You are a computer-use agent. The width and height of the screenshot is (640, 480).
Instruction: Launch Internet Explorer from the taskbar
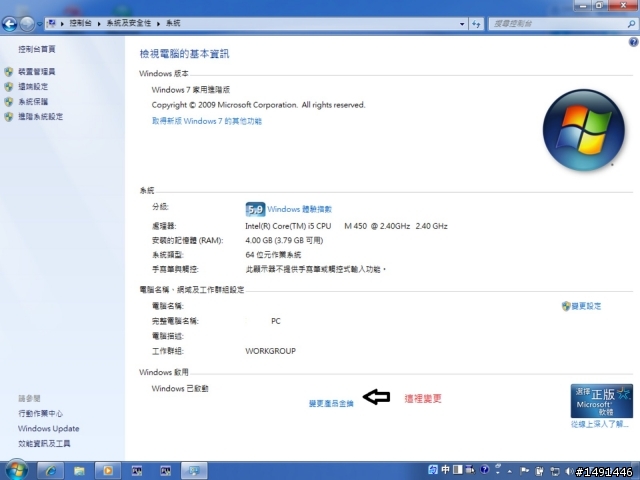pos(51,471)
